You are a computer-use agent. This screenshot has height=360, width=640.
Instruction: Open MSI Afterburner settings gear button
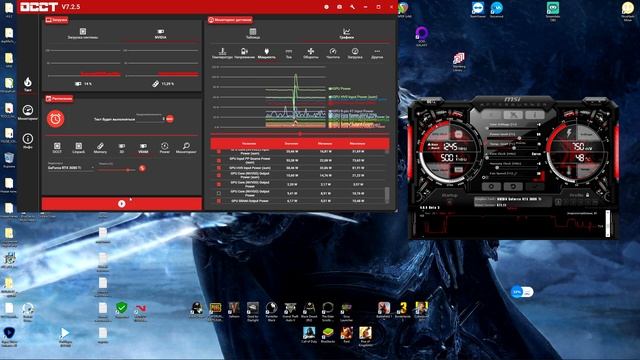click(x=491, y=187)
